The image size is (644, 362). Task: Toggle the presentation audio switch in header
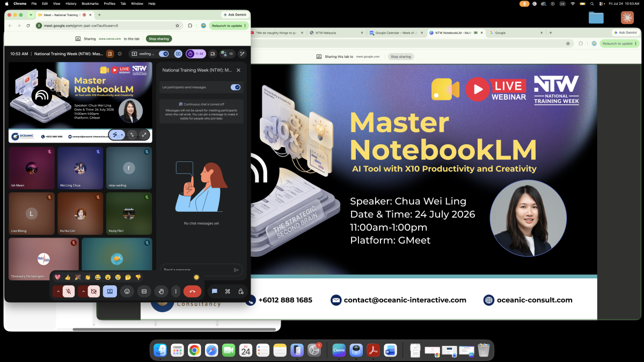[164, 54]
